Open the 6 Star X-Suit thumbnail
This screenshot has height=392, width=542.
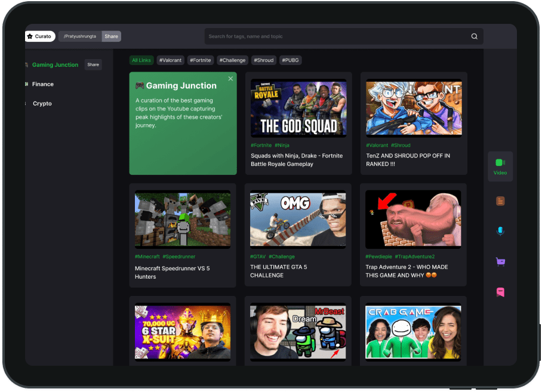[183, 332]
